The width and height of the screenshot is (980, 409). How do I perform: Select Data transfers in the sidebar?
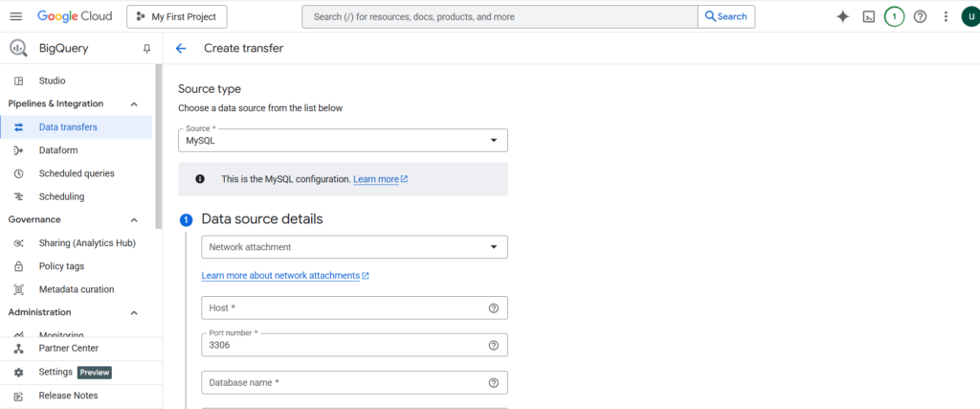tap(77, 127)
